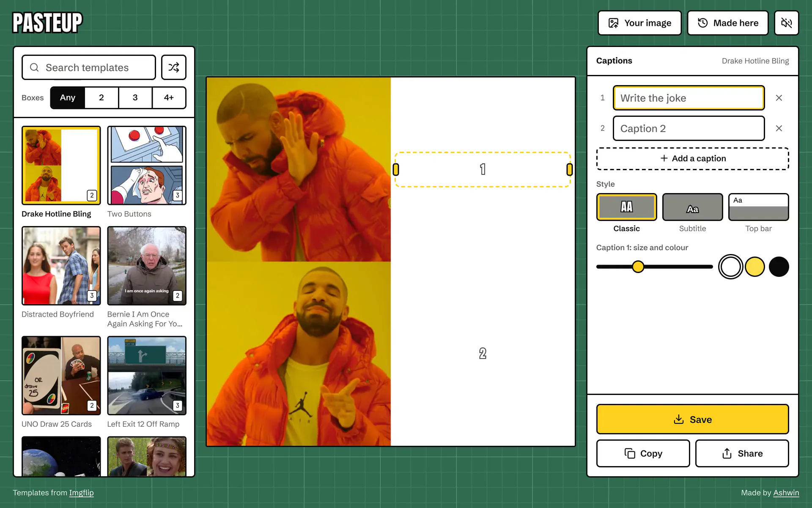Focus the Write the joke caption field
The image size is (812, 508).
tap(689, 98)
